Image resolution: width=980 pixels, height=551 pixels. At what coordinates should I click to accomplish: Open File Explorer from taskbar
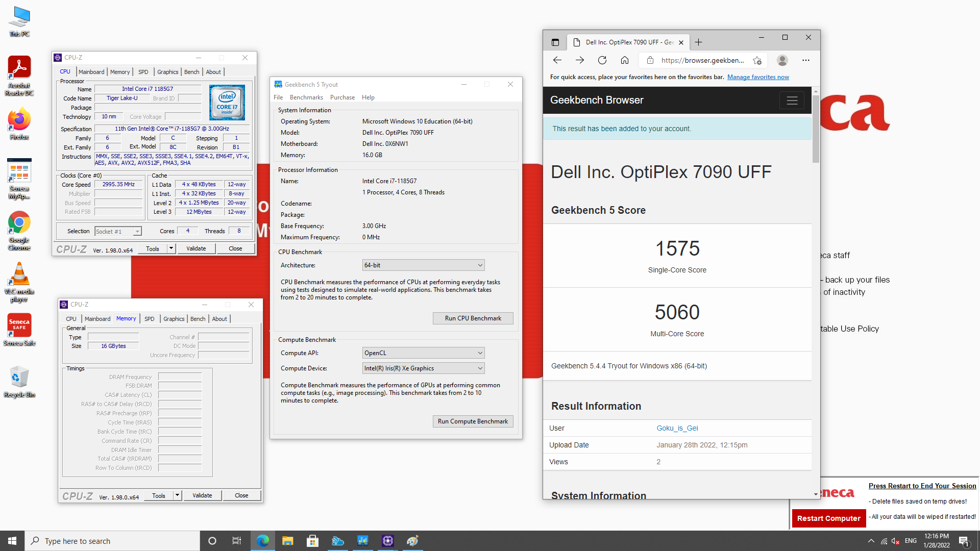(288, 541)
